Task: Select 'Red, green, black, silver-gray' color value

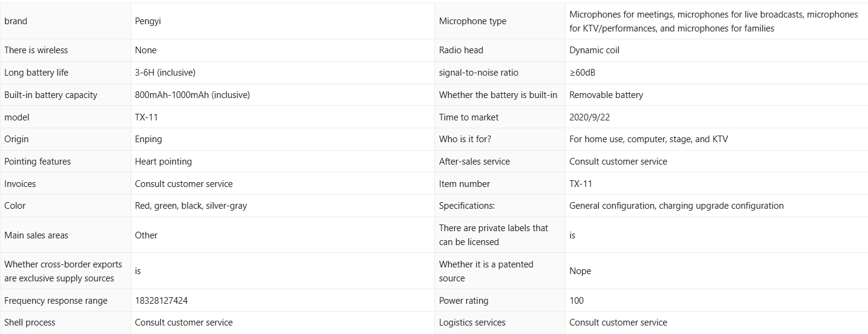Action: 191,206
